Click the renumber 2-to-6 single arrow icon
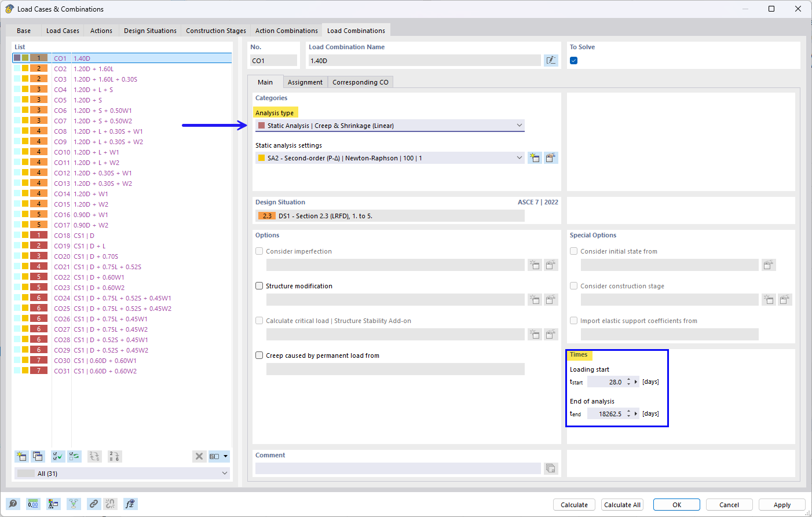Viewport: 812px width, 517px height. [115, 456]
